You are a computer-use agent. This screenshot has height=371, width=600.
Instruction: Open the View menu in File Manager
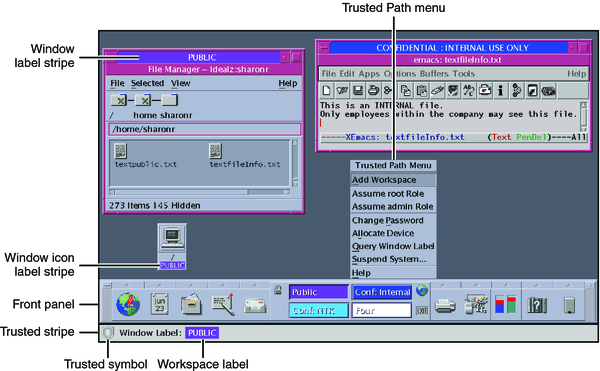(x=181, y=83)
